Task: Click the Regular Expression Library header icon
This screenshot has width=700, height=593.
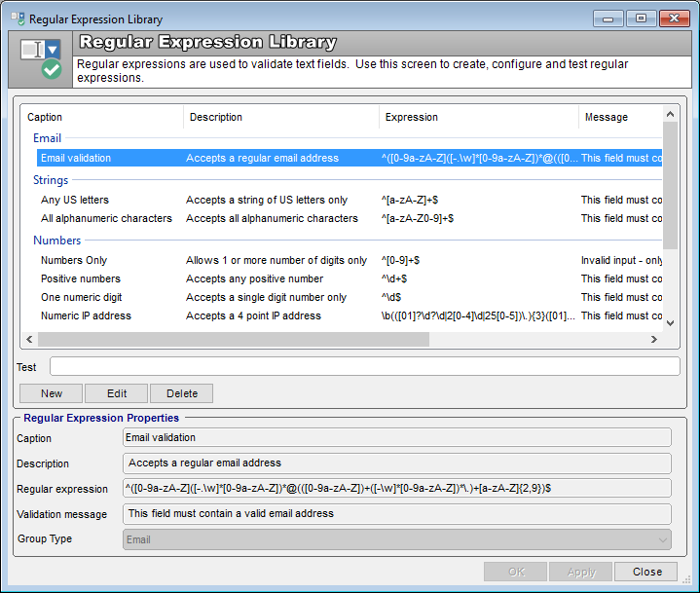Action: tap(41, 59)
